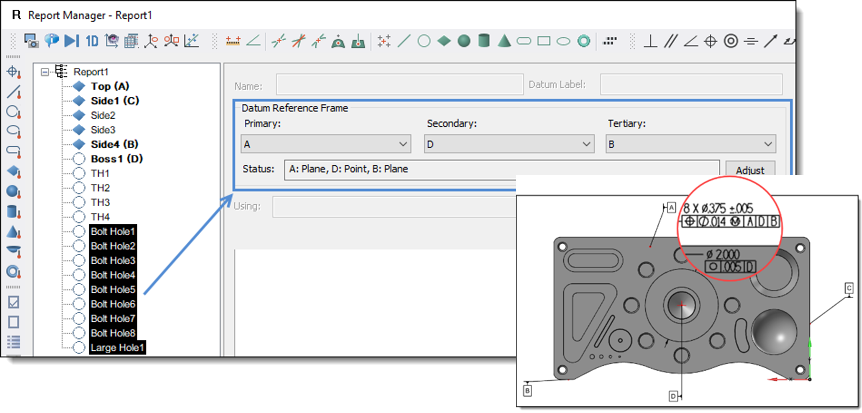Click the list view sidebar icon
The height and width of the screenshot is (413, 862).
click(x=14, y=342)
